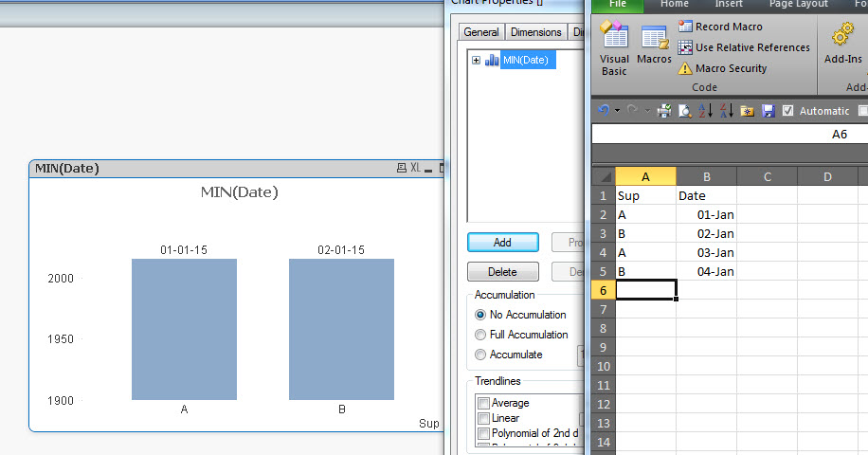Open the Excel File tab
This screenshot has height=455, width=868.
(x=618, y=5)
